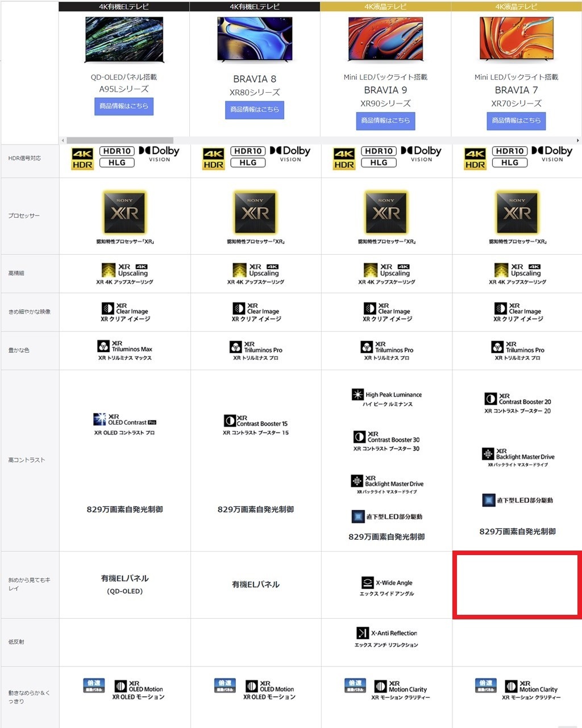Click the 高コントラスト row label
The image size is (582, 728).
(x=26, y=460)
